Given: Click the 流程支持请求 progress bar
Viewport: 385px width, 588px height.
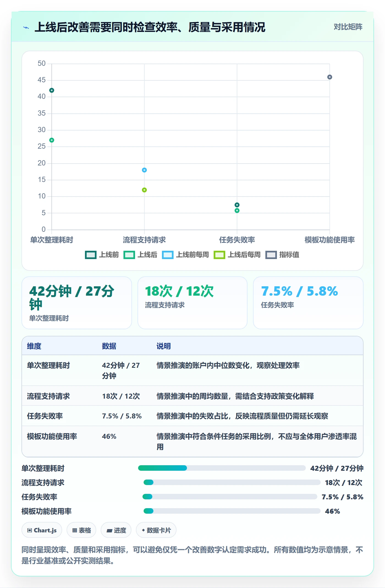Looking at the screenshot, I should (x=232, y=482).
